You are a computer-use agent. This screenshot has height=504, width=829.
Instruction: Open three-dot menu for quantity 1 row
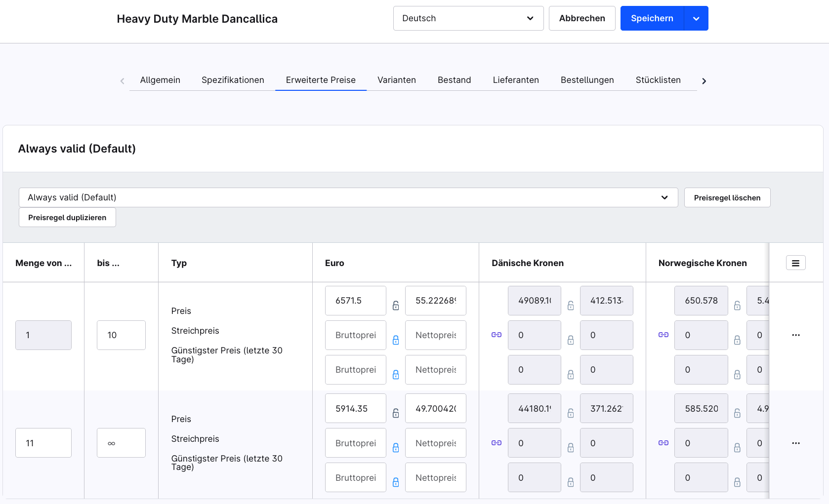point(795,335)
